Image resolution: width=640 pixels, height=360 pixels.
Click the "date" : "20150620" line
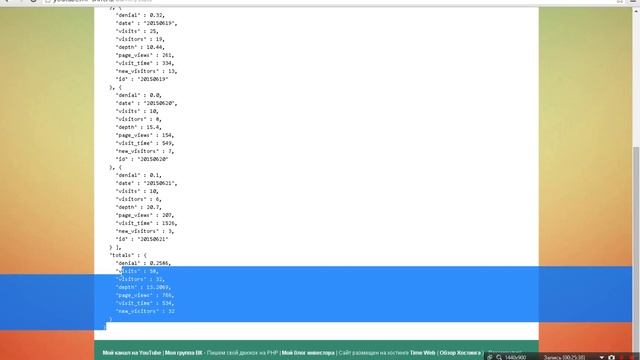147,103
